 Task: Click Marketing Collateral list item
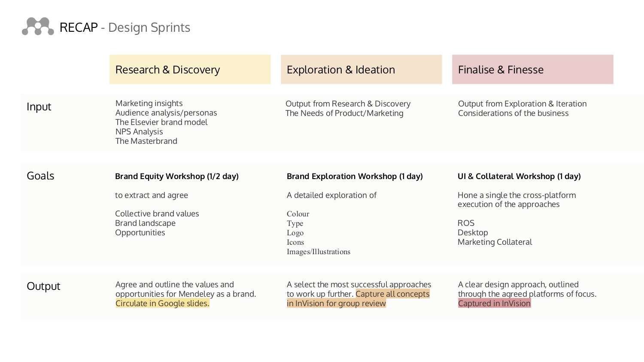[495, 242]
